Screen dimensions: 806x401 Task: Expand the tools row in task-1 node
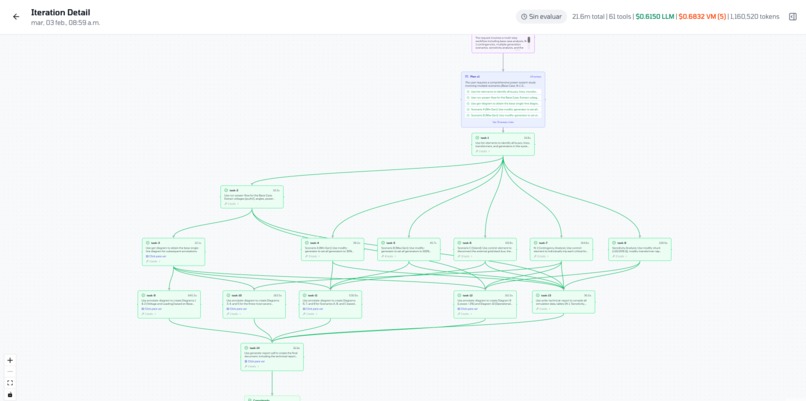pos(481,151)
